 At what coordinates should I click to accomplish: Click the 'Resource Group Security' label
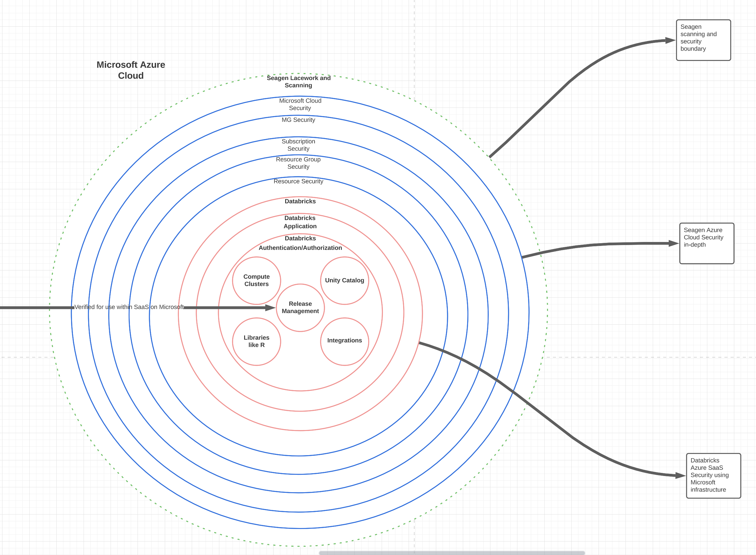tap(298, 163)
